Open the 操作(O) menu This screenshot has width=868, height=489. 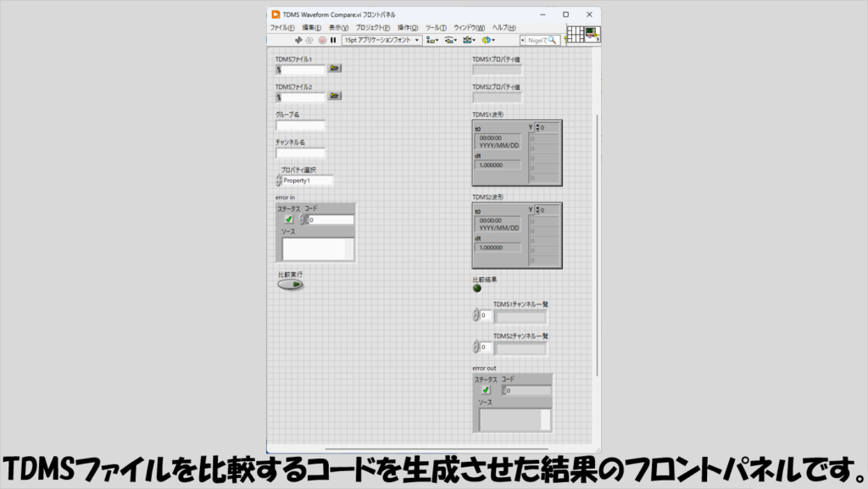point(408,28)
